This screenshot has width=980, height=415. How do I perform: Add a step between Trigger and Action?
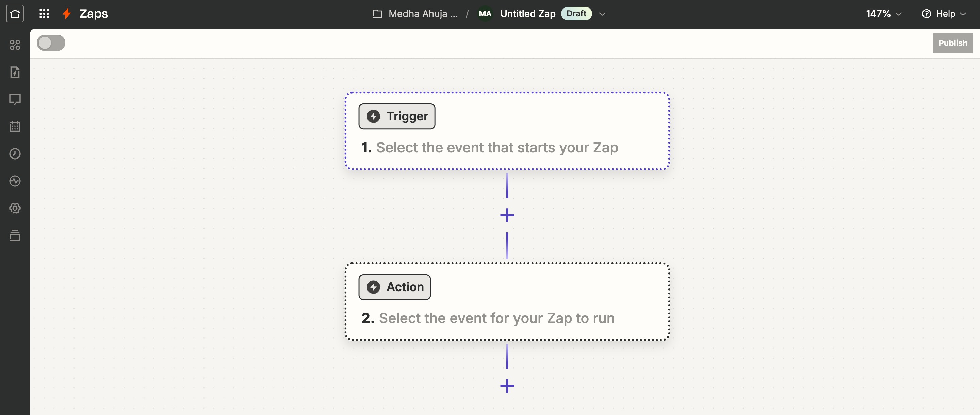pos(507,215)
